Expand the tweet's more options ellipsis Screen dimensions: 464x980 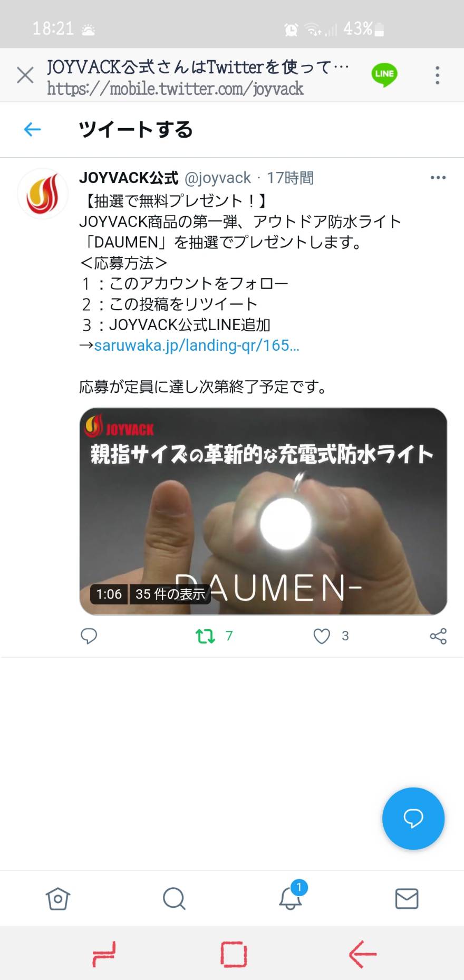point(438,178)
